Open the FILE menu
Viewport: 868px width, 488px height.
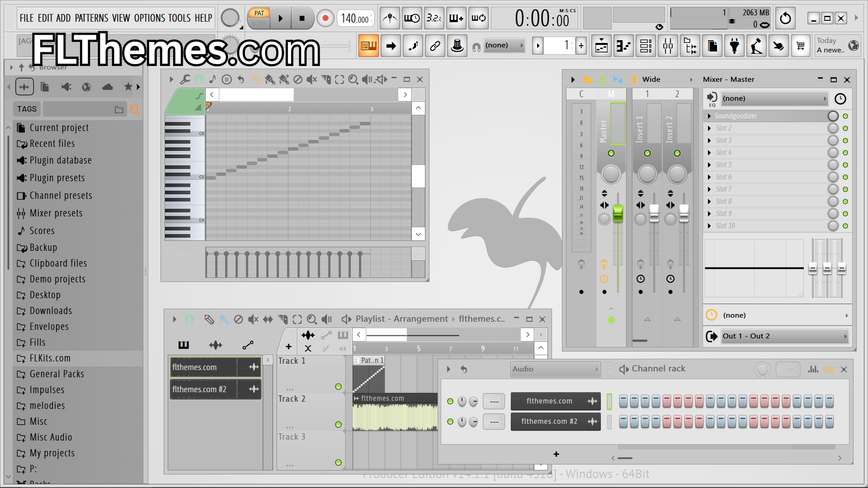pyautogui.click(x=27, y=18)
